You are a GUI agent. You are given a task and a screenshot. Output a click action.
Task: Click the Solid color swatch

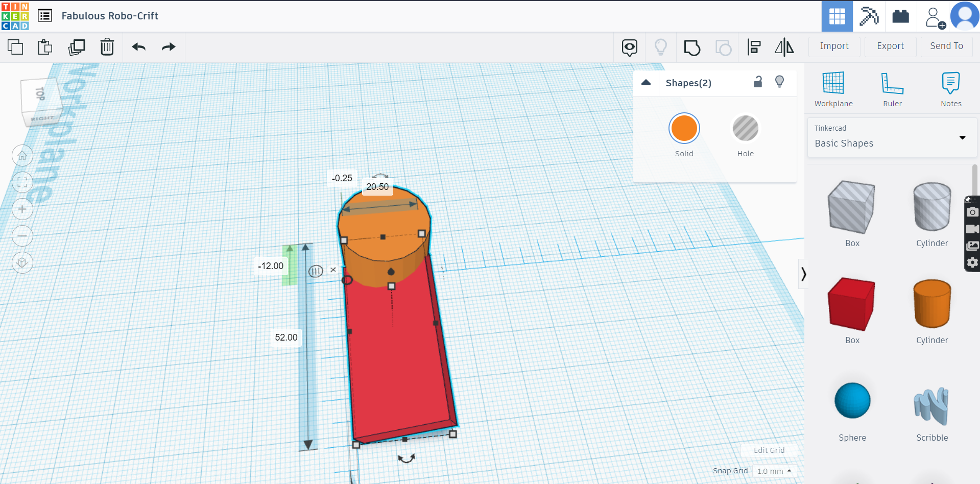(684, 129)
